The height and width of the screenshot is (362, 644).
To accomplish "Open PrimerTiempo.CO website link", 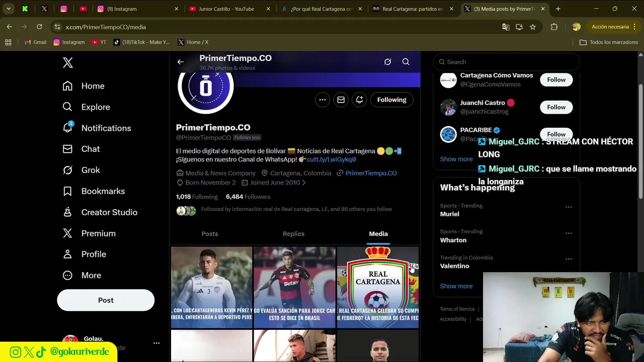I will coord(371,173).
